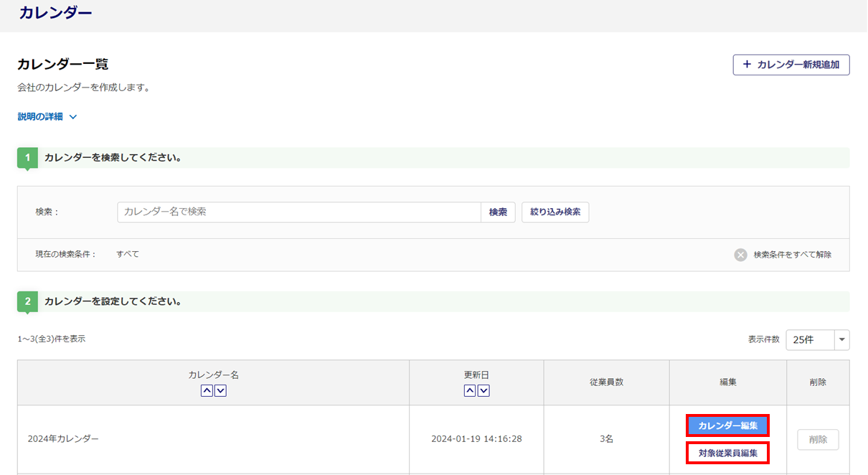Open the 表示件数 25件 dropdown
This screenshot has height=475, width=868.
click(817, 340)
